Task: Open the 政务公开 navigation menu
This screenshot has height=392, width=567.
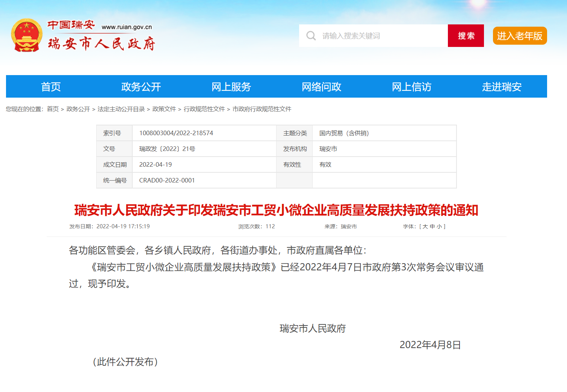Action: (141, 87)
